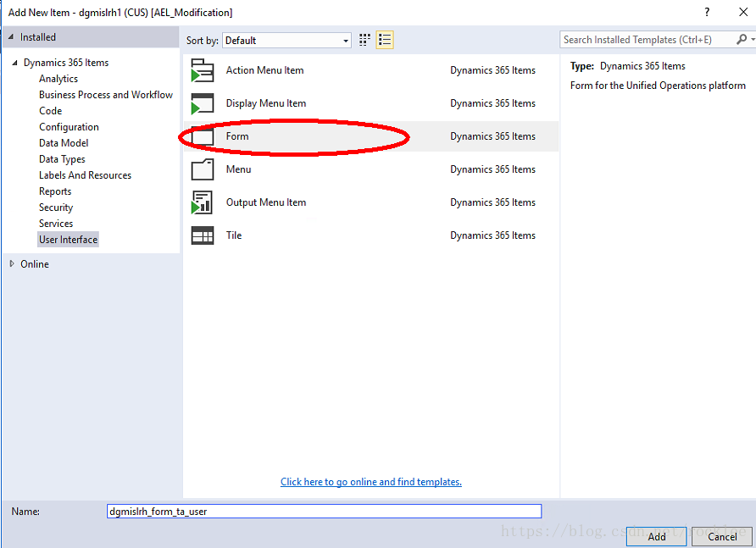Click the Output Menu Item template icon
This screenshot has height=548, width=756.
pos(202,202)
